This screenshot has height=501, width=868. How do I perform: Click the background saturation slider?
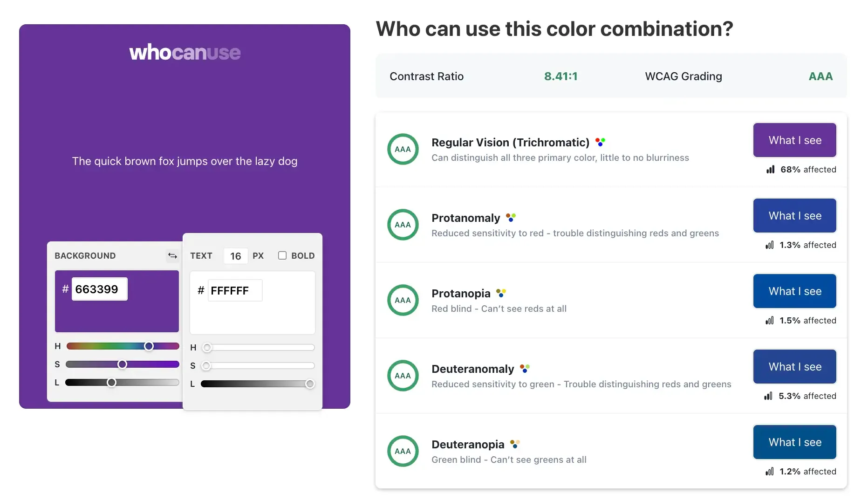point(123,364)
